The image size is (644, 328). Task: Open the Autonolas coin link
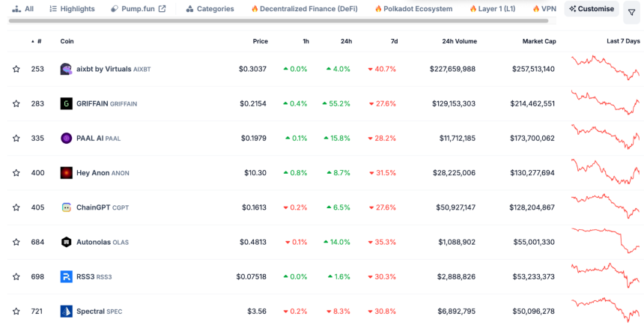(x=103, y=242)
